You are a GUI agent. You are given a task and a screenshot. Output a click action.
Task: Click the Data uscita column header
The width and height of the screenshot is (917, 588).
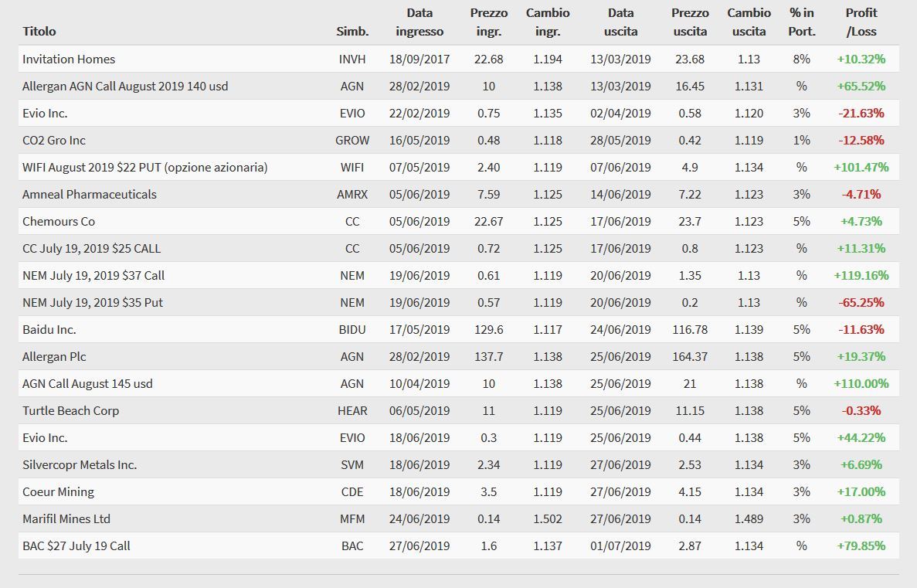[620, 22]
